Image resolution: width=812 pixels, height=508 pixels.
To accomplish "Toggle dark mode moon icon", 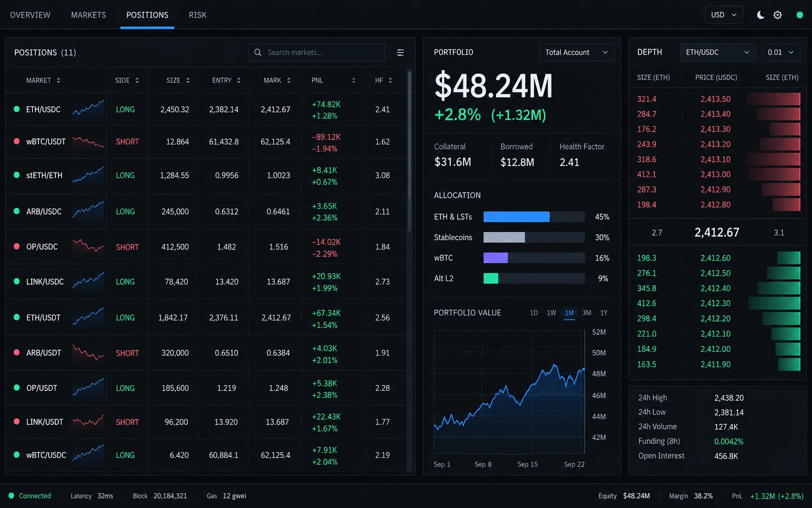I will click(x=760, y=15).
